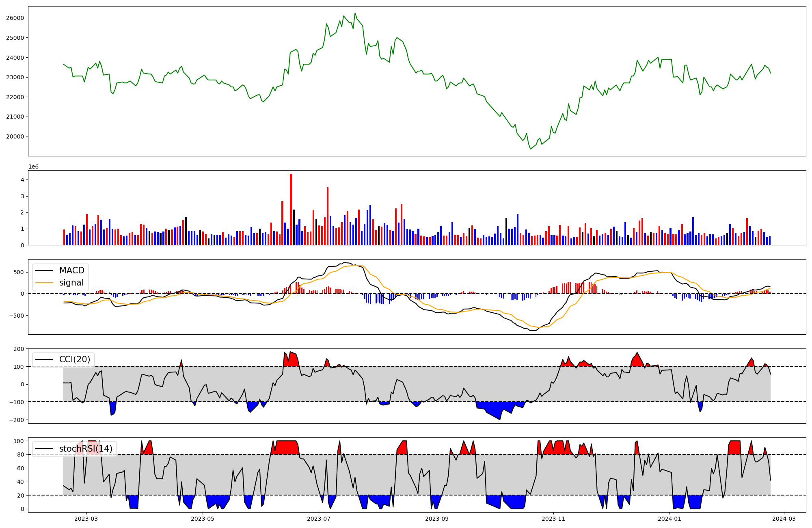Click the lowest point of the green price line
Screen dimensions: 812x528
[530, 149]
